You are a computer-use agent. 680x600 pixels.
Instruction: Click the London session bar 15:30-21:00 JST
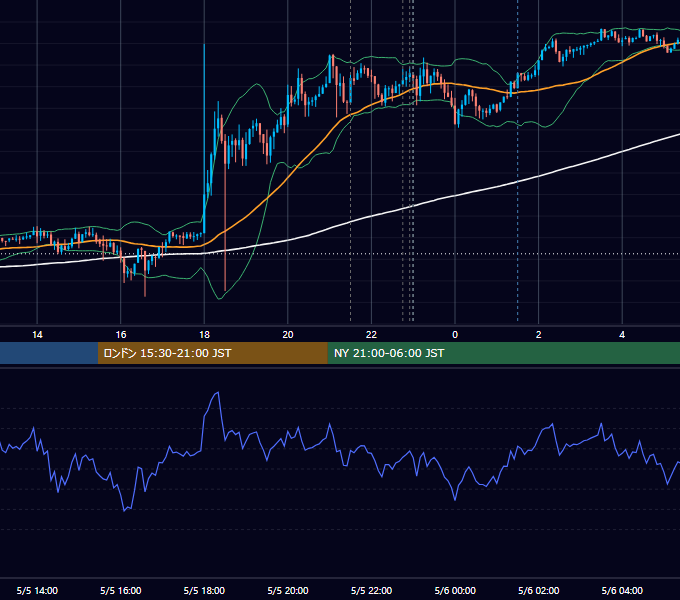point(212,353)
